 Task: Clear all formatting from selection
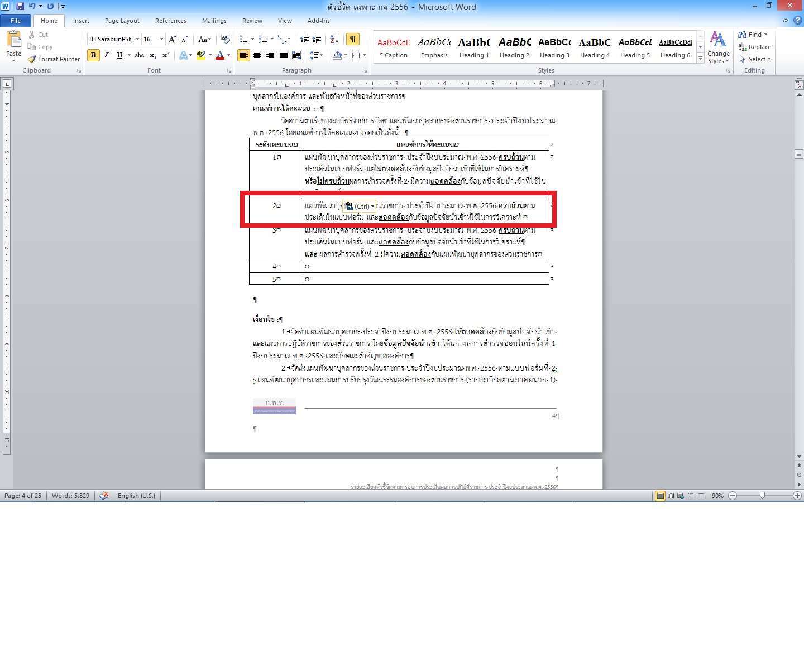(x=226, y=39)
